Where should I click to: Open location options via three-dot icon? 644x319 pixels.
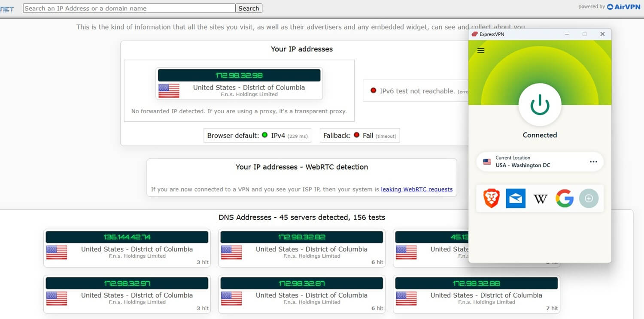point(593,162)
